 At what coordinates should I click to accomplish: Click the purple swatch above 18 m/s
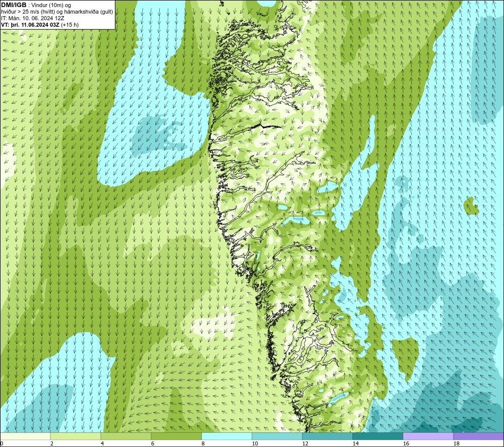pyautogui.click(x=478, y=436)
